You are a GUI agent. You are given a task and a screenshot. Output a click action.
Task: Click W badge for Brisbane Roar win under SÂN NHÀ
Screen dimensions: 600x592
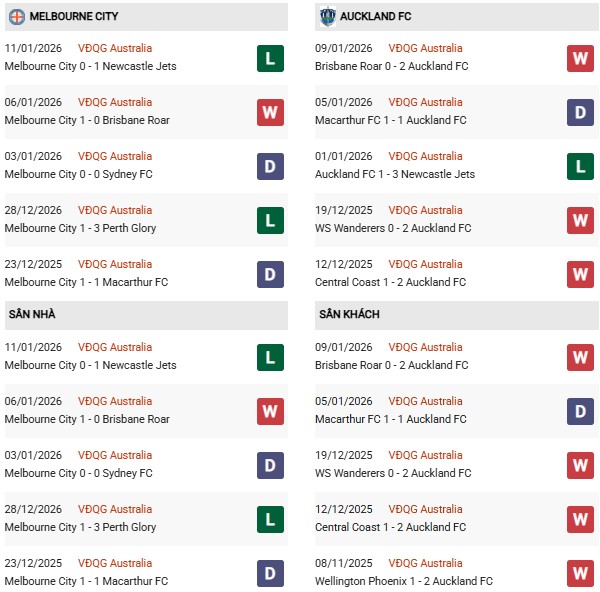point(270,411)
